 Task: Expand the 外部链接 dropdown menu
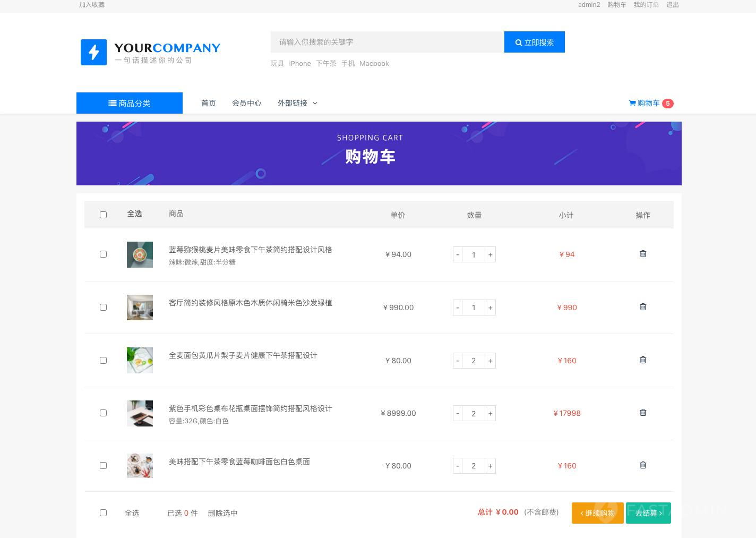(297, 103)
